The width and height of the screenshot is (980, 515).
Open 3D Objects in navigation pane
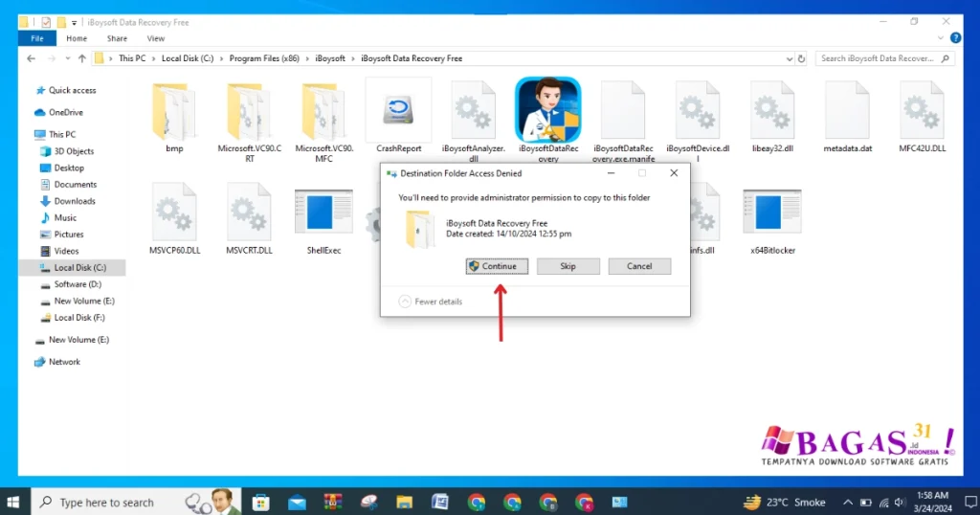[x=67, y=151]
